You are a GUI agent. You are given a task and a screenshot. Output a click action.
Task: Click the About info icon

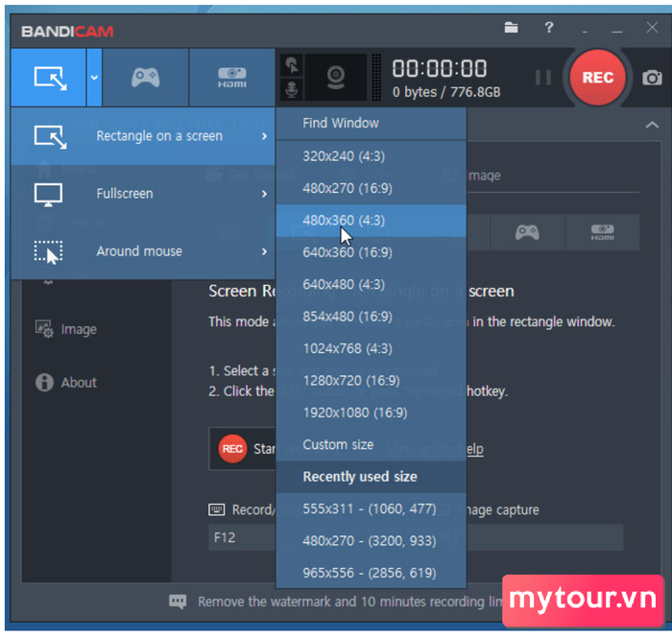pos(44,383)
